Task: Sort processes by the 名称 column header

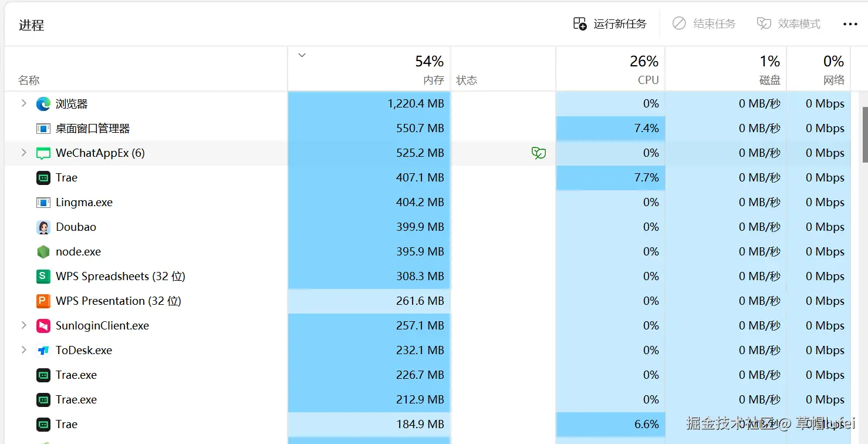Action: point(146,69)
